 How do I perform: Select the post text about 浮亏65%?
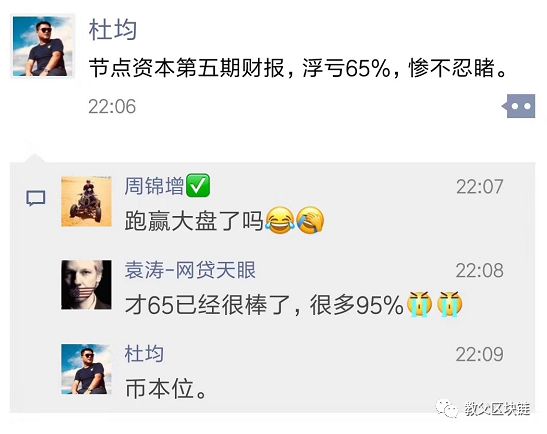[x=297, y=68]
